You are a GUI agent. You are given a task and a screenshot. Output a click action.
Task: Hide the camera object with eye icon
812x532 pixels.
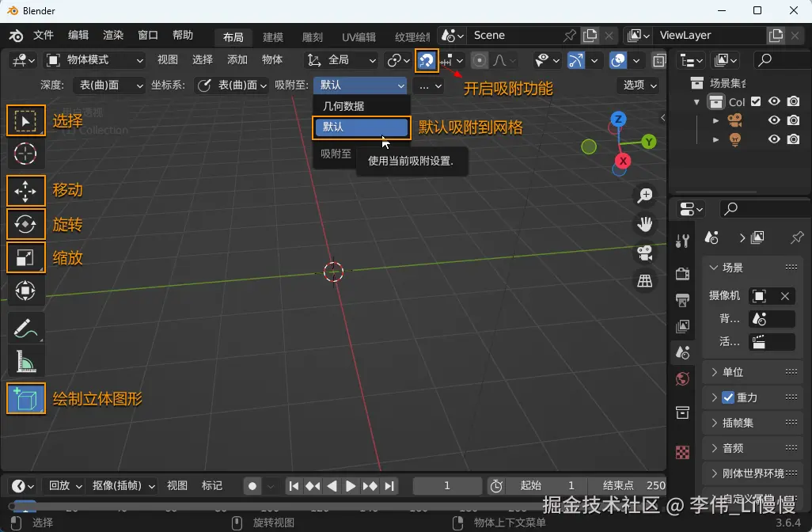[774, 120]
